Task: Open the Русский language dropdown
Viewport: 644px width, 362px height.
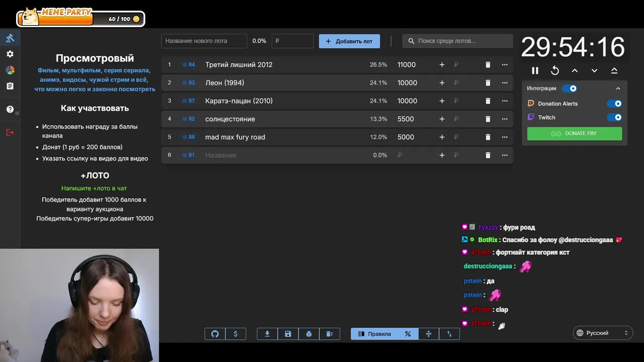Action: click(x=603, y=333)
